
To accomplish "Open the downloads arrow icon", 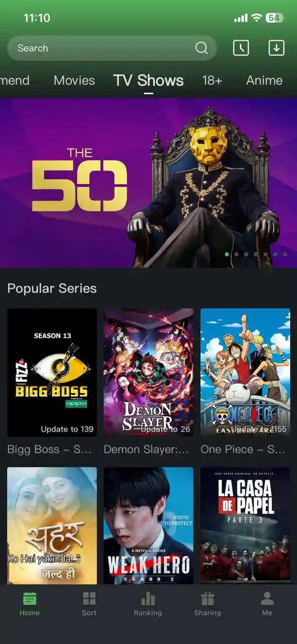I will tap(276, 48).
